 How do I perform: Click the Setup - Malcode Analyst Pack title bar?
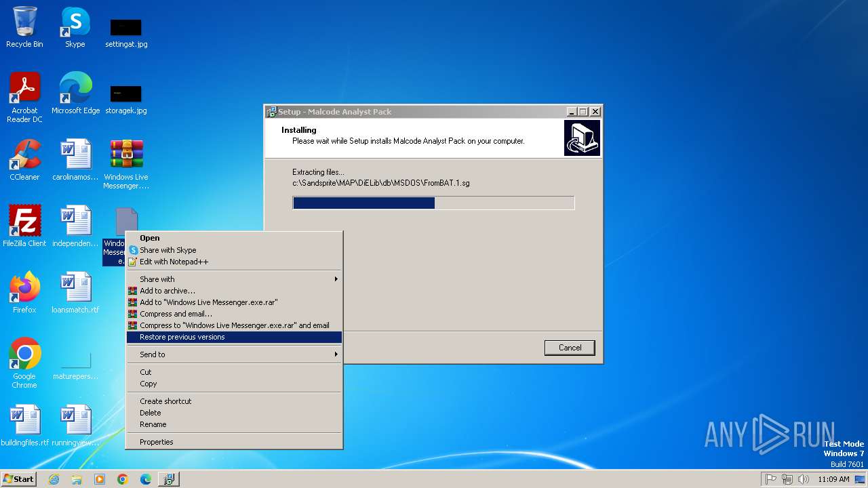click(415, 112)
